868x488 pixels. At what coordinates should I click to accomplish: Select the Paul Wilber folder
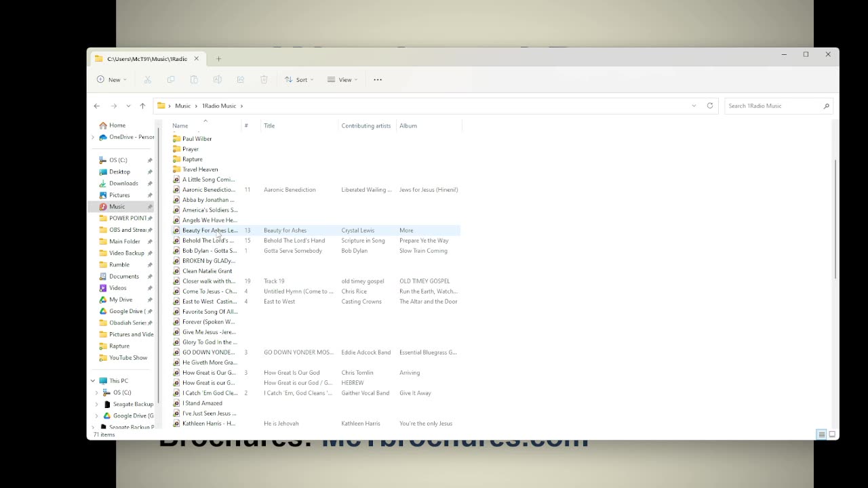[192, 139]
